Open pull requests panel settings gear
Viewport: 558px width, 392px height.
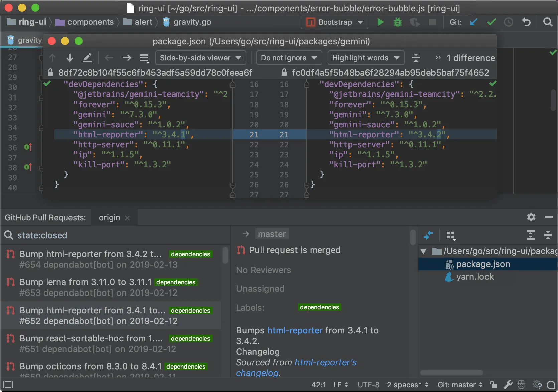531,217
